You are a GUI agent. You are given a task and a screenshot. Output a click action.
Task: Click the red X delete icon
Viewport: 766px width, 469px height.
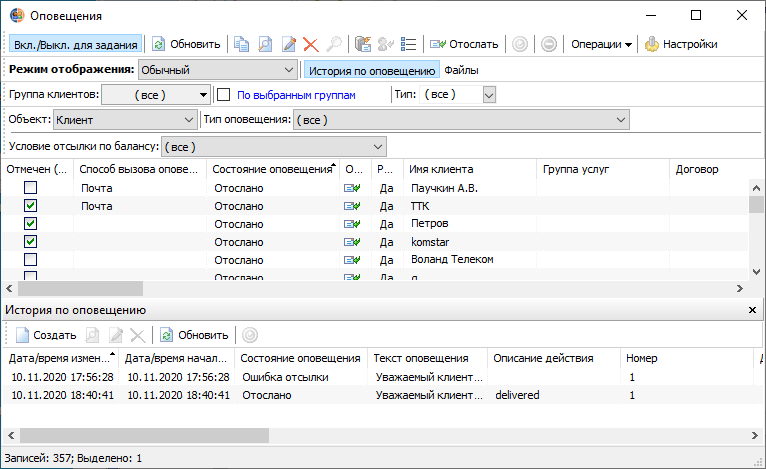click(311, 44)
